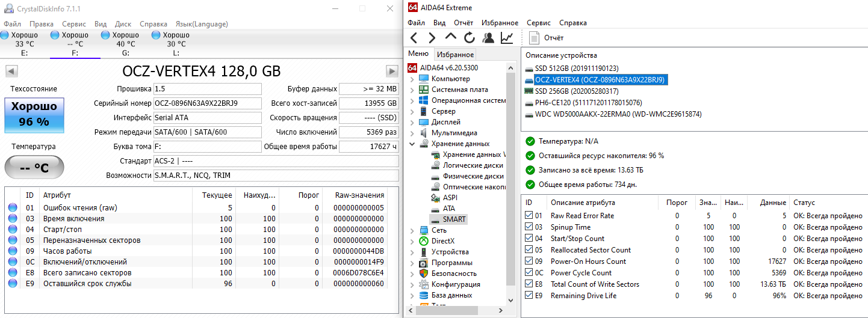Select the Компьютер tree item in AIDA64
The height and width of the screenshot is (318, 868).
click(x=451, y=79)
